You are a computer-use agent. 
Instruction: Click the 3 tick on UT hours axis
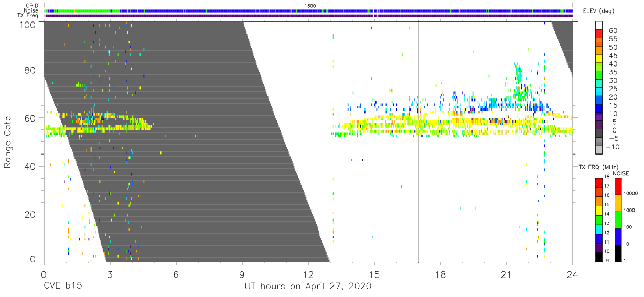(x=110, y=274)
